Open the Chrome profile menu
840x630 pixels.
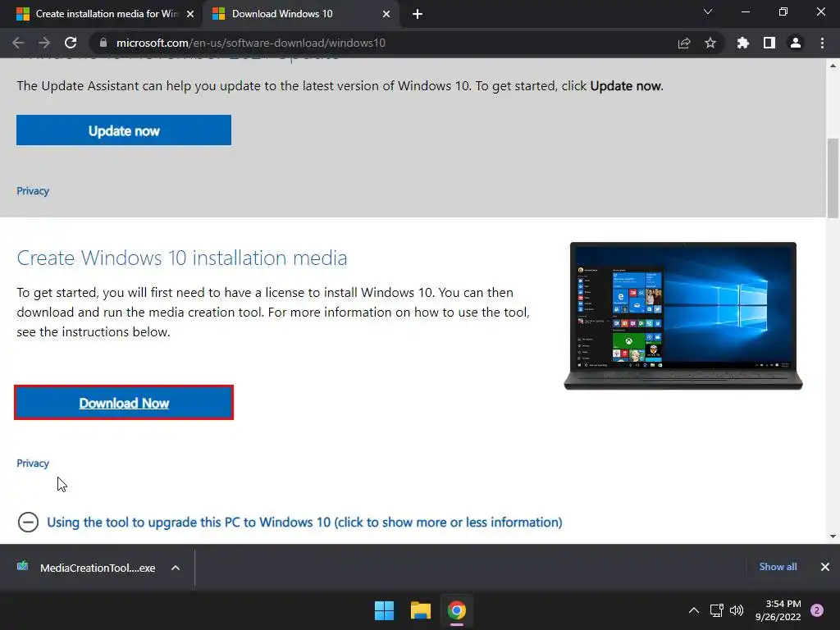point(796,43)
